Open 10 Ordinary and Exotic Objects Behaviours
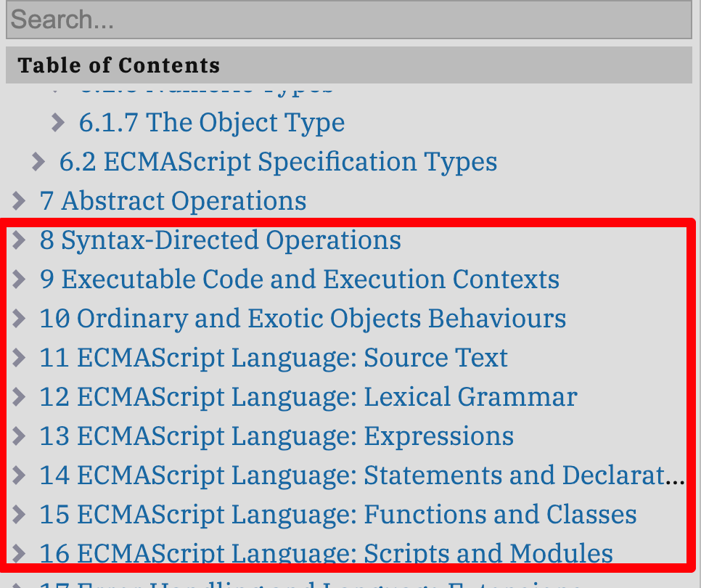The width and height of the screenshot is (701, 588). coord(303,319)
